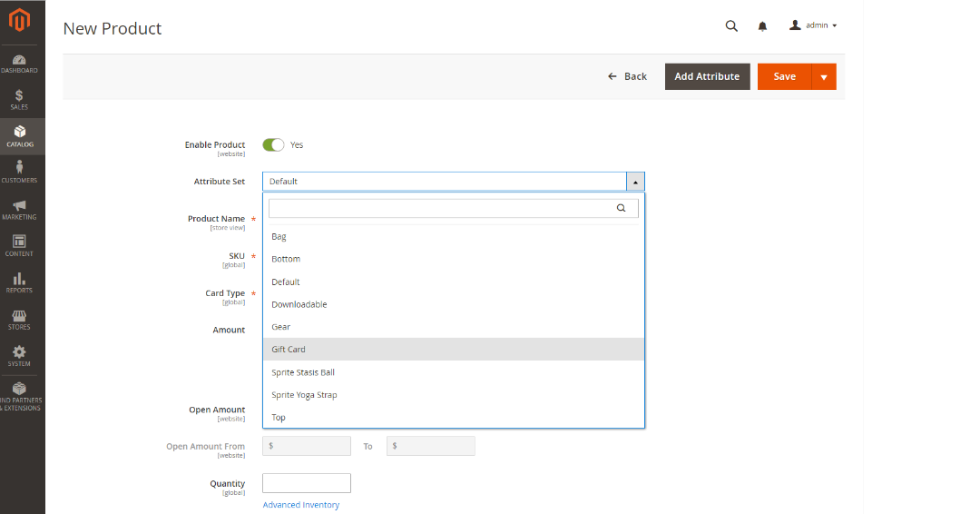The image size is (980, 514).
Task: Click the Open Amount From field
Action: tap(307, 446)
